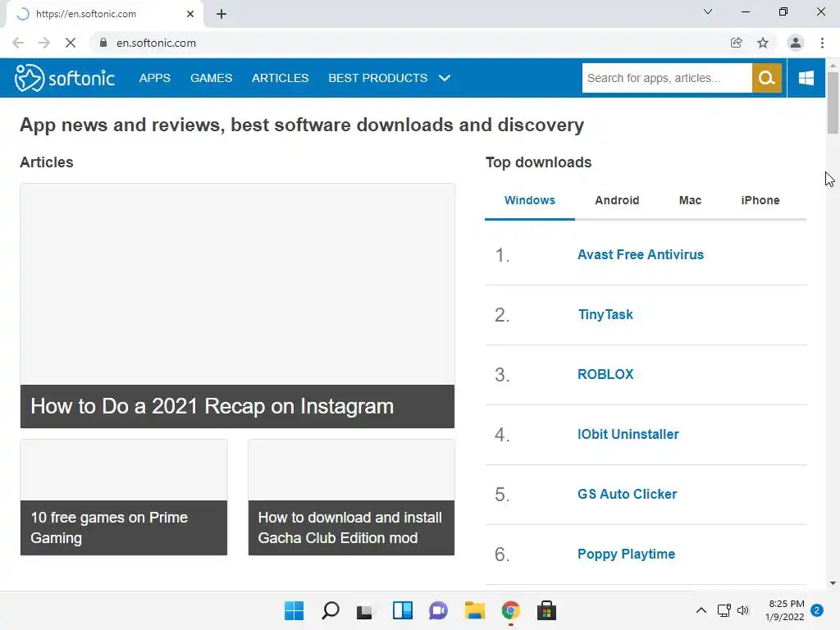The height and width of the screenshot is (630, 840).
Task: Close the en.softonic.com tab
Action: pyautogui.click(x=190, y=14)
